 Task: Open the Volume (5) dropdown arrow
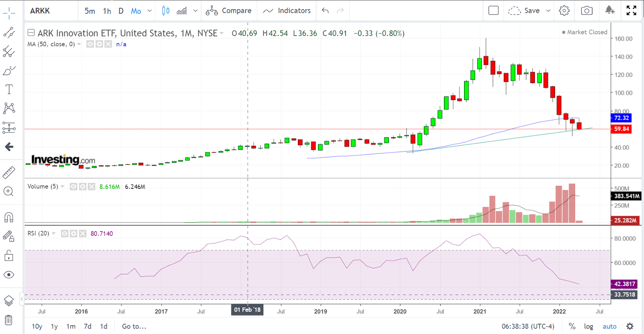[x=62, y=187]
